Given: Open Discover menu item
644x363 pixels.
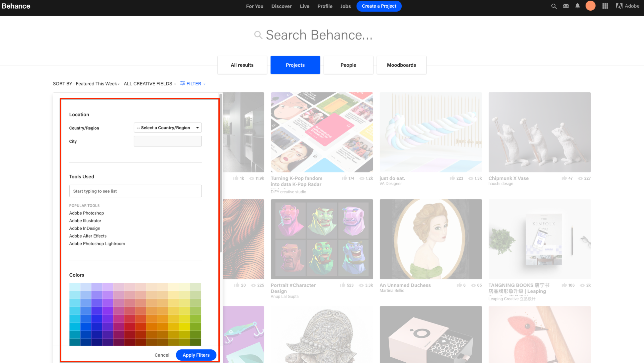Looking at the screenshot, I should pyautogui.click(x=282, y=6).
